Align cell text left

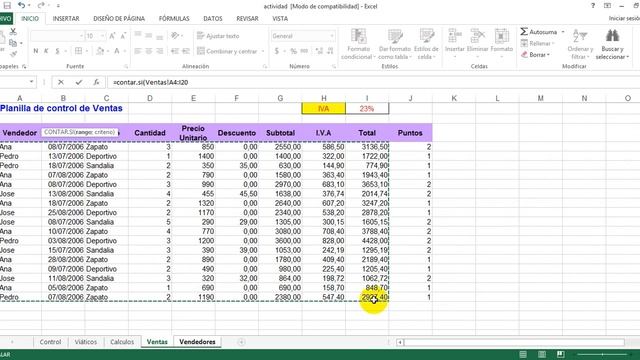click(138, 51)
